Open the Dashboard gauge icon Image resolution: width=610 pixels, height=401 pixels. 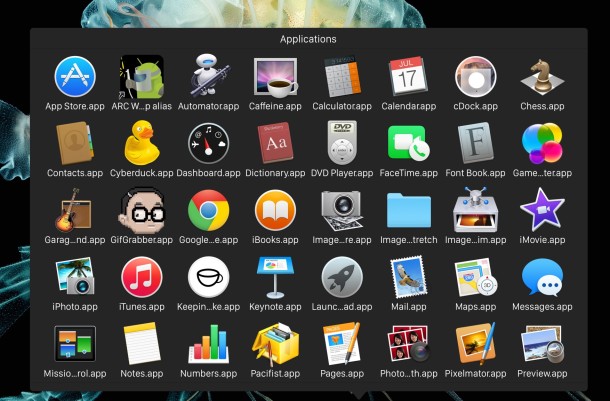[209, 144]
